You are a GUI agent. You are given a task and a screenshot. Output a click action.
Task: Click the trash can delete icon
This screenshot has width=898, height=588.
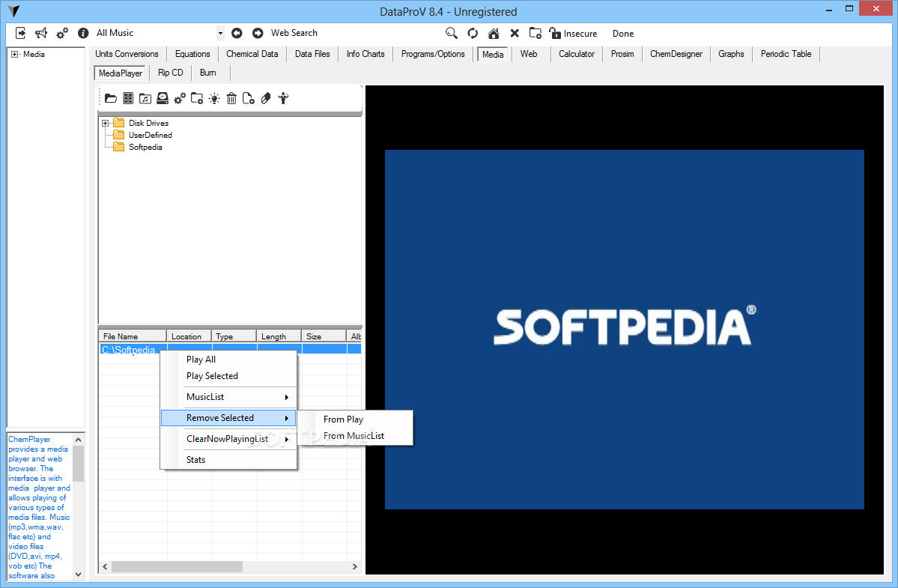(231, 98)
